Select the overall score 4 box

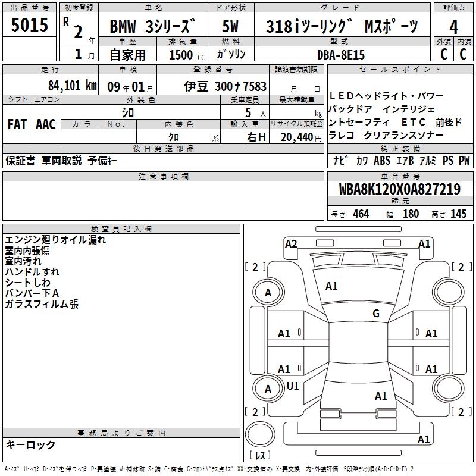point(453,27)
